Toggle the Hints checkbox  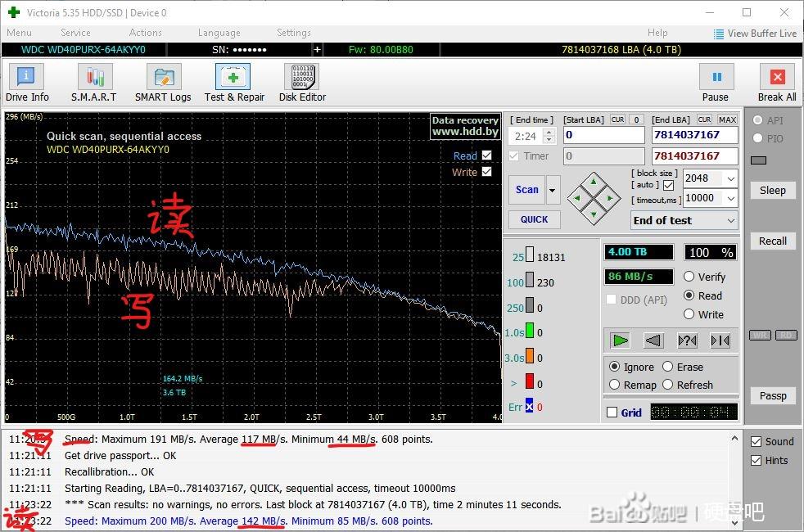[x=756, y=460]
